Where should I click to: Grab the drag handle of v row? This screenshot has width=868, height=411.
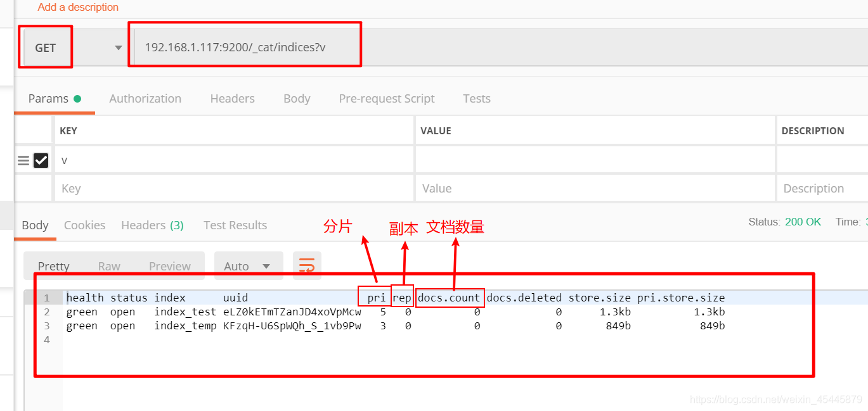[23, 161]
